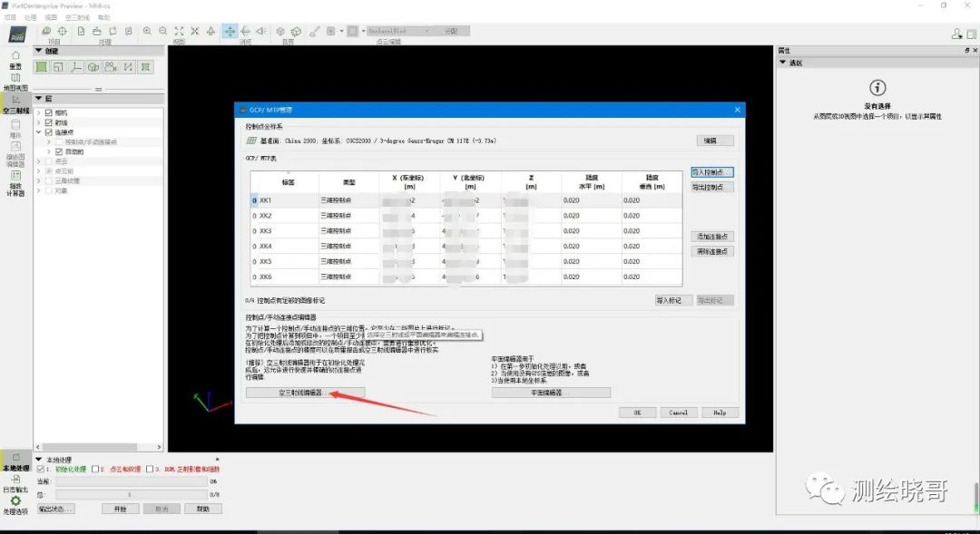
Task: Open the Mosaic Editor sidebar view
Action: point(15,153)
